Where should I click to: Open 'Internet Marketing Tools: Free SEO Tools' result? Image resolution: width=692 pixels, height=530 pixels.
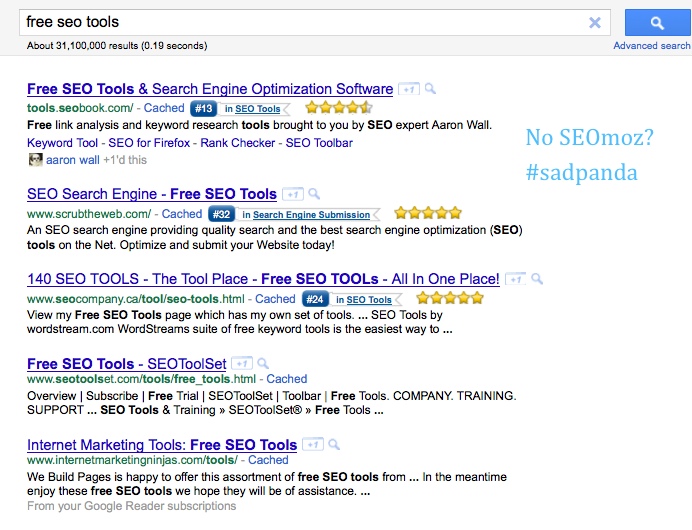(x=162, y=445)
